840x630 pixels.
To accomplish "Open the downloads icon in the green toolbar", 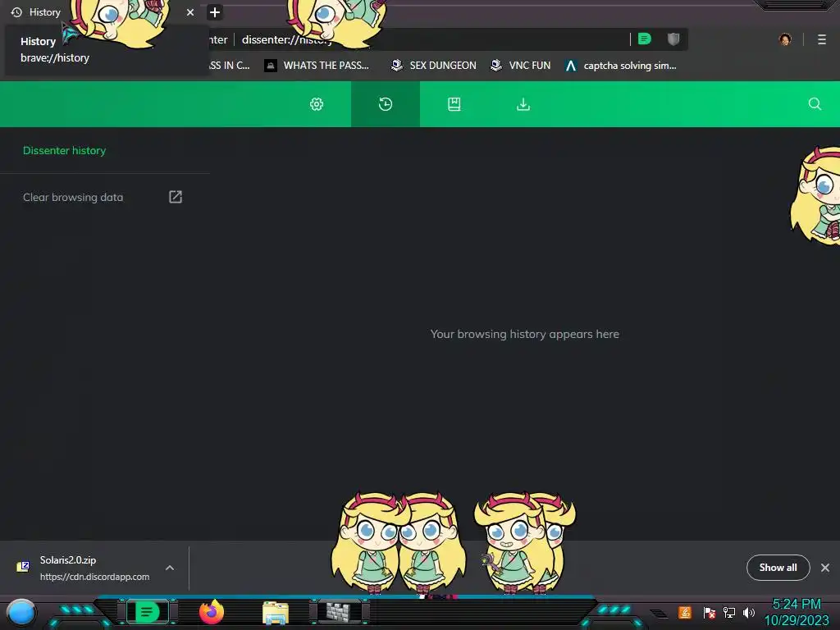I will pos(523,104).
